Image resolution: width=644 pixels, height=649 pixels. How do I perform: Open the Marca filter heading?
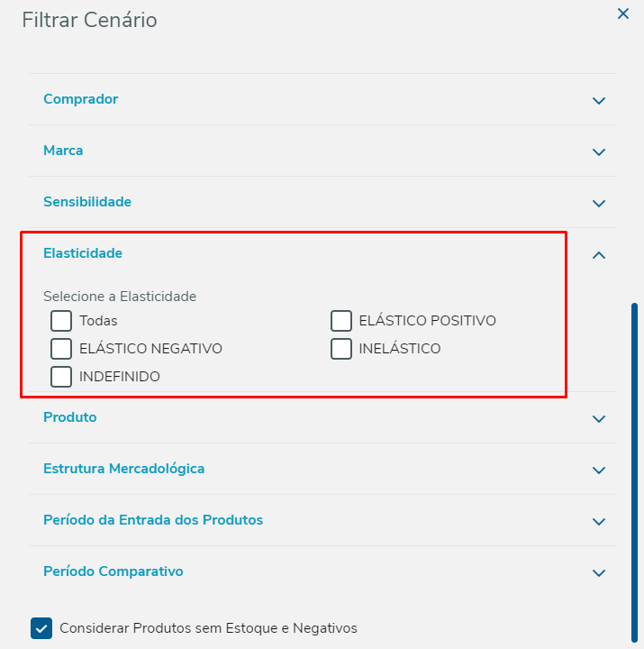(63, 151)
